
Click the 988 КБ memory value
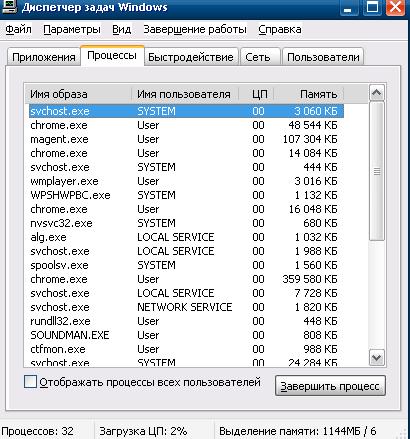320,349
